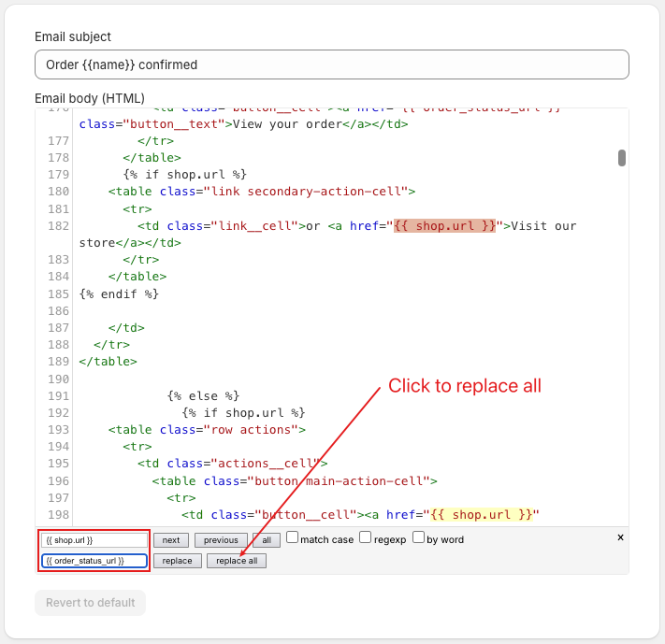Click line number 182 in the gutter
The height and width of the screenshot is (644, 665).
[59, 226]
